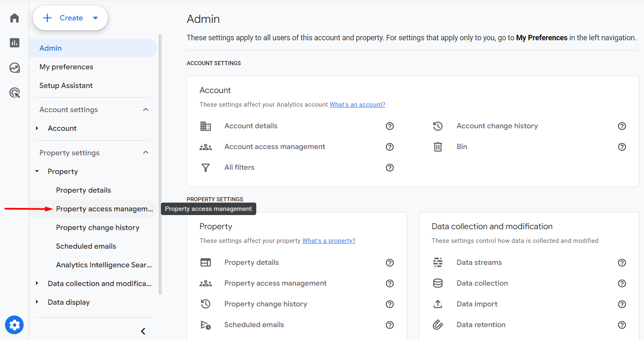Open the Reports bar chart icon
The image size is (644, 340).
tap(15, 43)
